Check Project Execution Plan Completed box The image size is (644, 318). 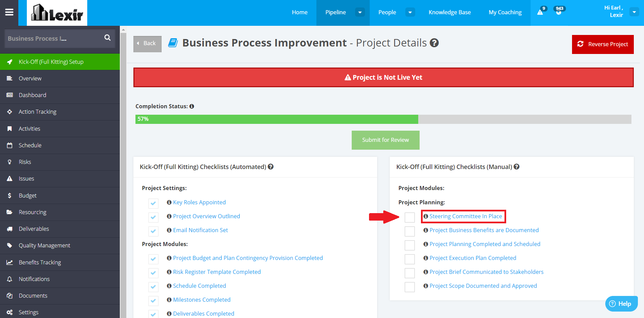[x=410, y=259]
